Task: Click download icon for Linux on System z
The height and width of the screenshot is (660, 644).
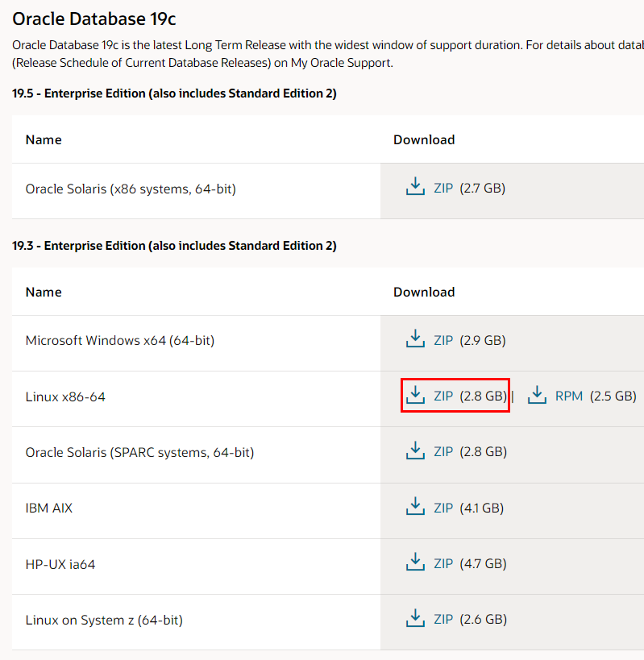Action: (x=415, y=617)
